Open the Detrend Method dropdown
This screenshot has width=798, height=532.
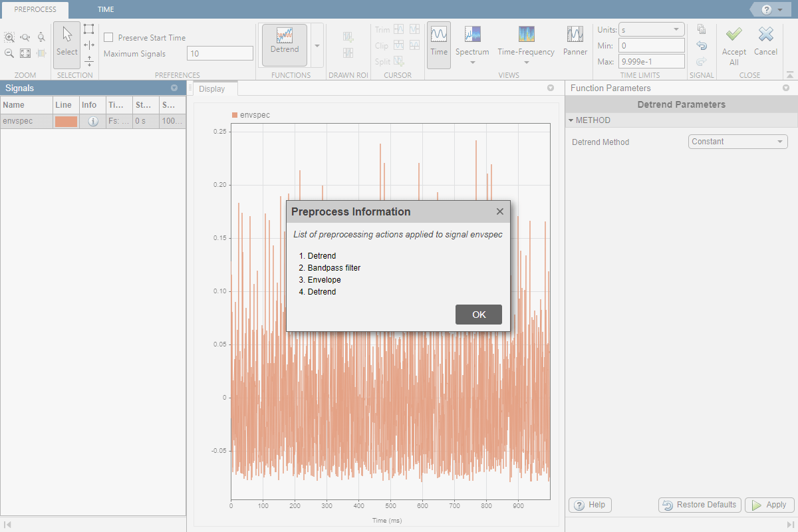737,142
